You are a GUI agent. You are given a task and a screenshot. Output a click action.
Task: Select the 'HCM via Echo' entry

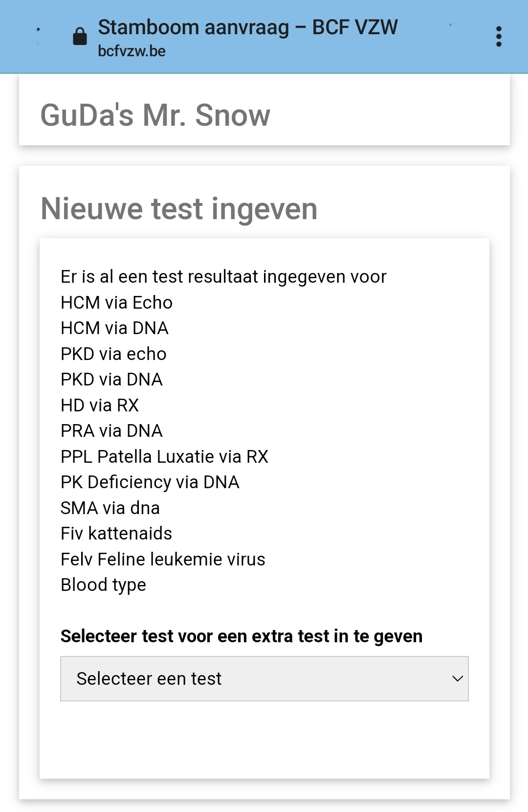point(116,303)
